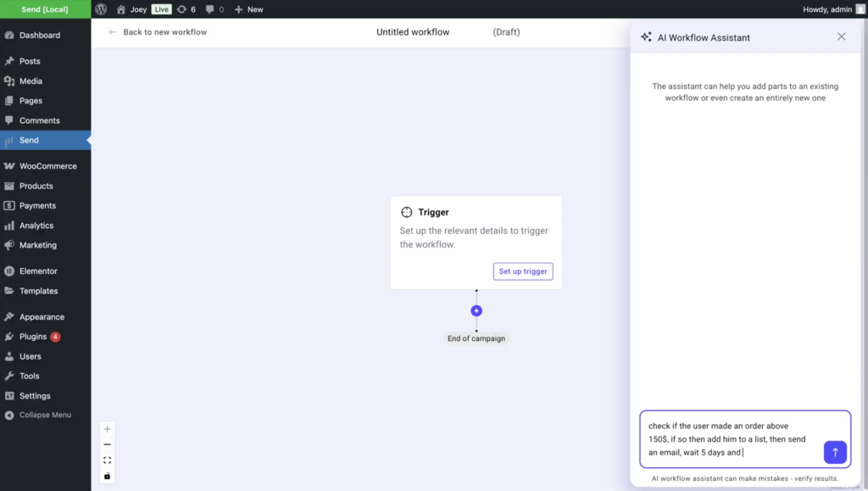Toggle canvas interactivity lock
This screenshot has height=491, width=868.
click(108, 476)
